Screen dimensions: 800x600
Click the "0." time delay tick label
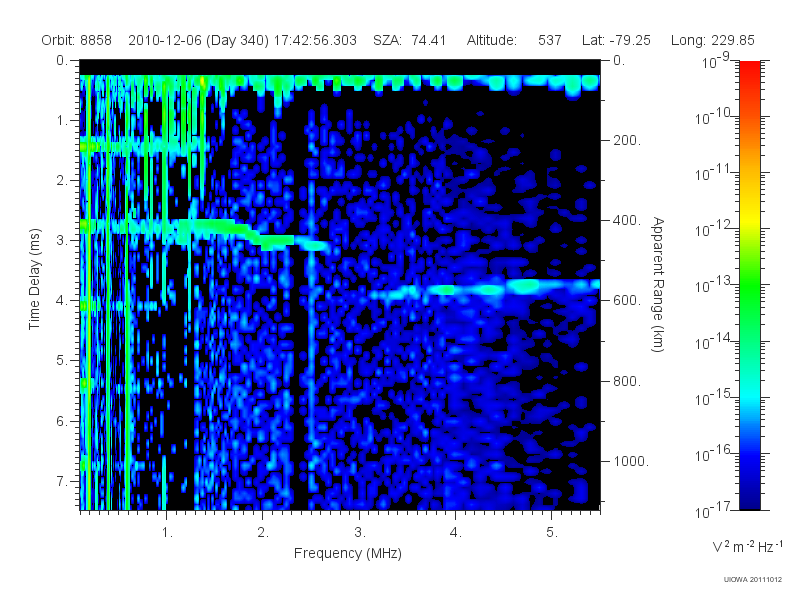pos(62,60)
